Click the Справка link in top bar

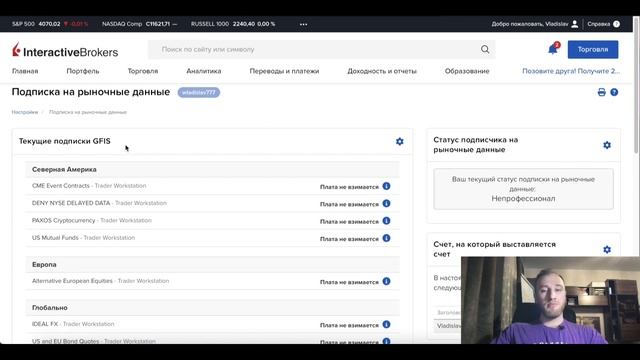(x=598, y=24)
